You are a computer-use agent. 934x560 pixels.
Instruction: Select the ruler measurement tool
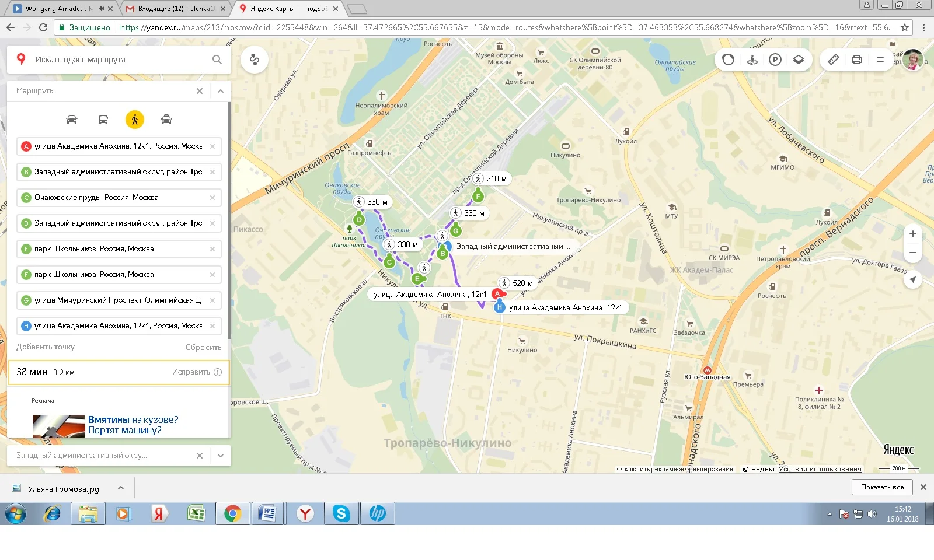click(833, 60)
